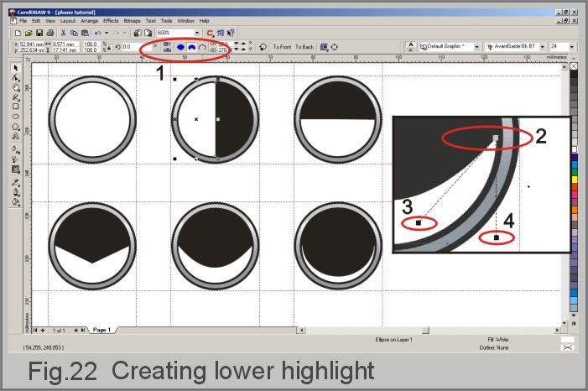Click the Paste clipboard icon
The image size is (588, 391).
click(x=85, y=33)
